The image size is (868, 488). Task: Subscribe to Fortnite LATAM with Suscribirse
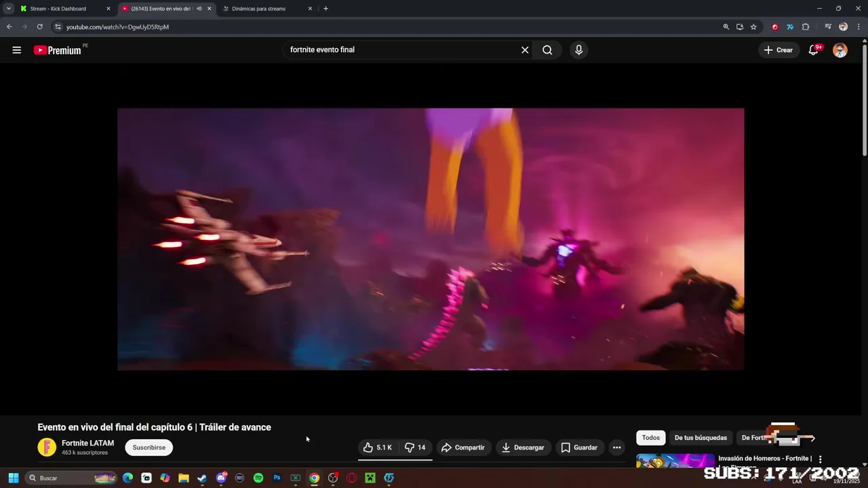pyautogui.click(x=149, y=447)
